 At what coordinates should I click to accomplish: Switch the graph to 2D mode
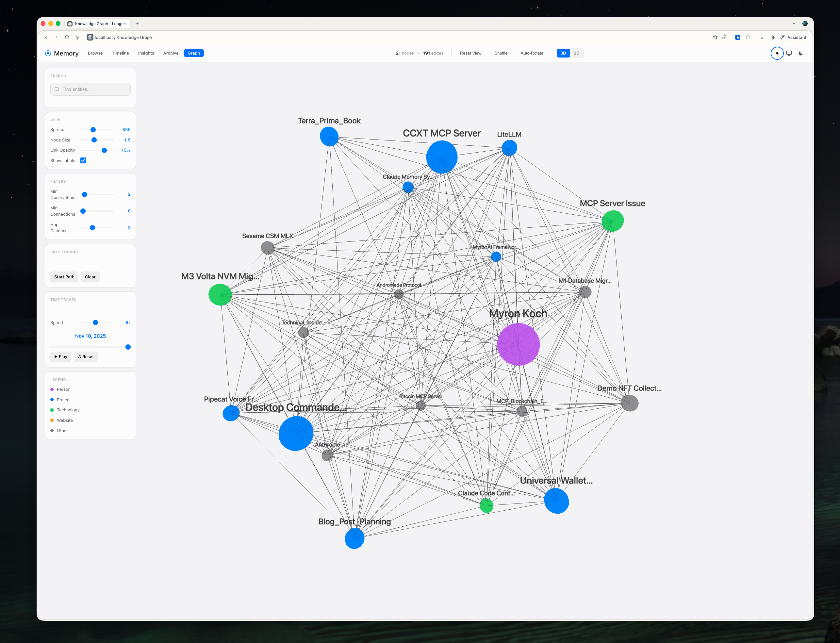point(576,53)
